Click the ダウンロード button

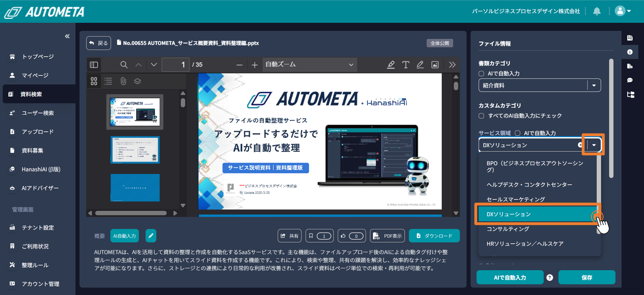coord(434,236)
